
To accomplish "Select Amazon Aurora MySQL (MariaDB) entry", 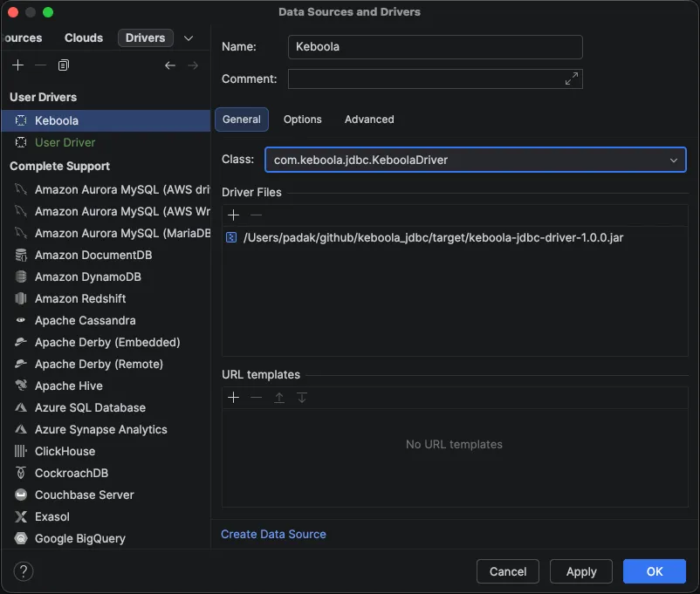I will 106,234.
